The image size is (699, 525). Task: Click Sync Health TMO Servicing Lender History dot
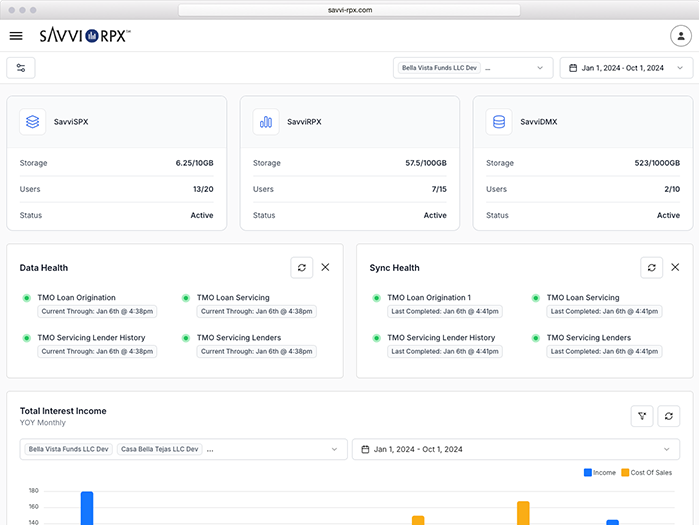pyautogui.click(x=377, y=338)
